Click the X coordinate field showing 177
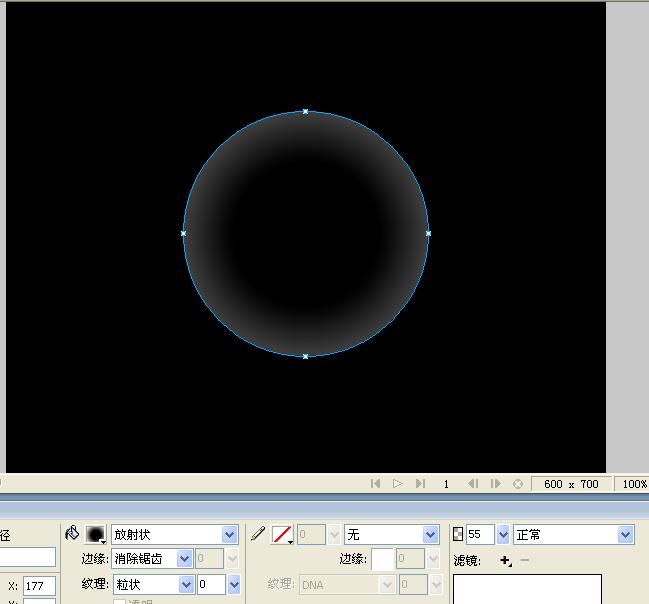The width and height of the screenshot is (649, 604). [39, 586]
